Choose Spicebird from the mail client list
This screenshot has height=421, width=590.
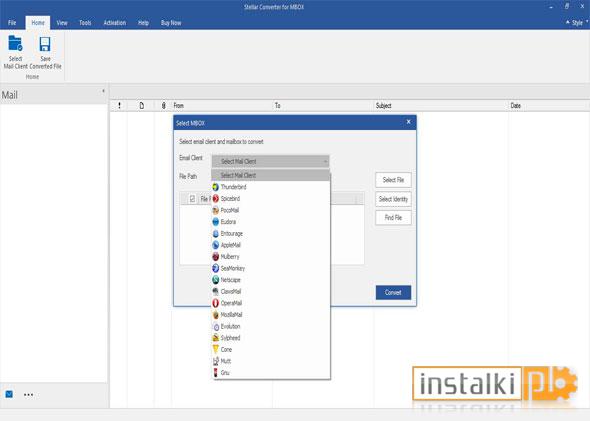[x=271, y=199]
